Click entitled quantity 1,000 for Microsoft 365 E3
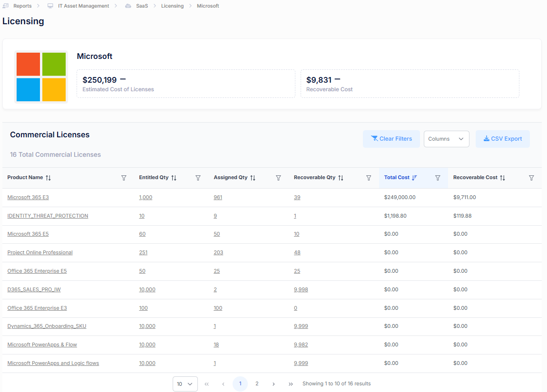The image size is (547, 392). click(146, 197)
